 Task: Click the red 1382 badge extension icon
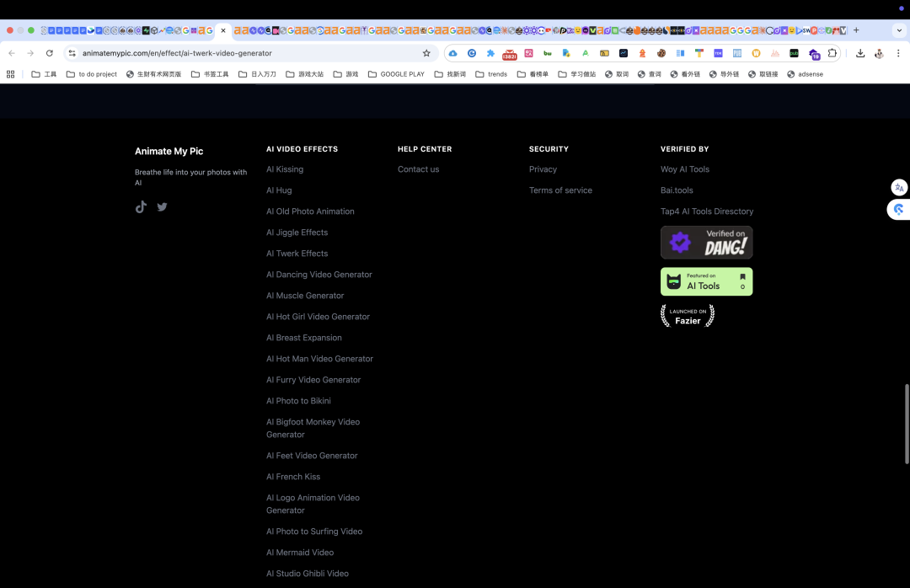click(510, 54)
